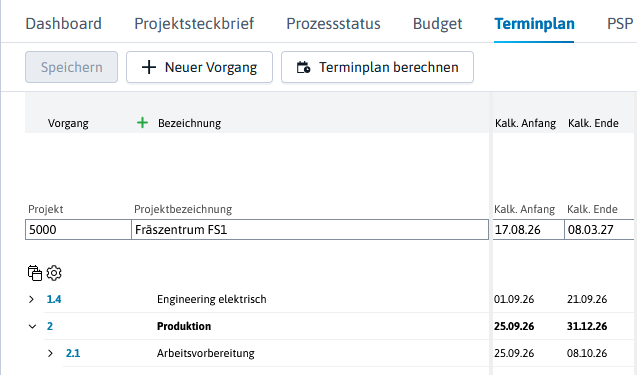The height and width of the screenshot is (375, 637).
Task: Switch to the Dashboard tab
Action: coord(64,24)
